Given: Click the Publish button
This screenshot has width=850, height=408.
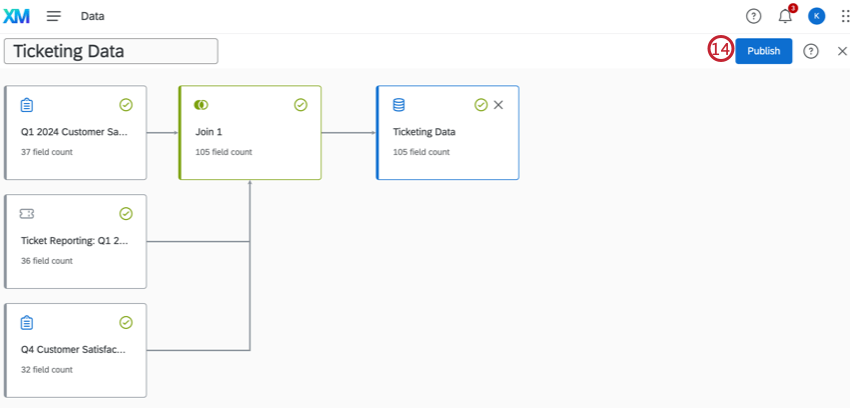Looking at the screenshot, I should point(763,51).
